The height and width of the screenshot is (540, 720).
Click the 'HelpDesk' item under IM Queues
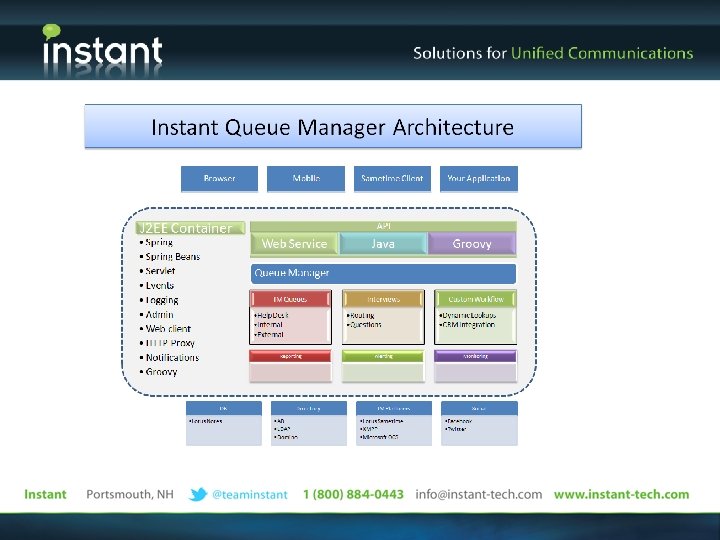coord(271,315)
